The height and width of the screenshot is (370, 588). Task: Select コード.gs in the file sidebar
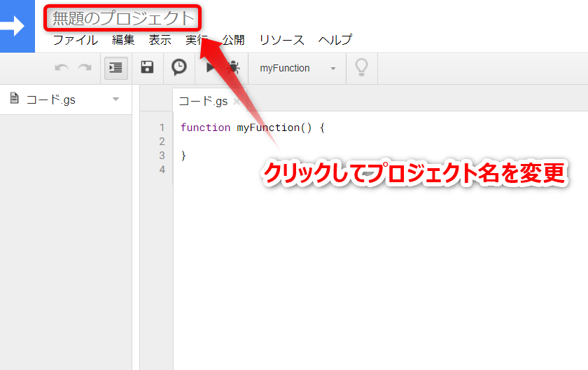tap(50, 100)
